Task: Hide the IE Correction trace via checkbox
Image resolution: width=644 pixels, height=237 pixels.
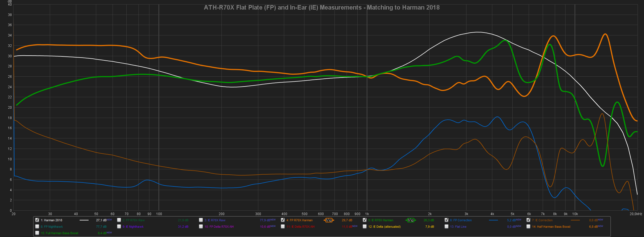Action: [x=528, y=220]
